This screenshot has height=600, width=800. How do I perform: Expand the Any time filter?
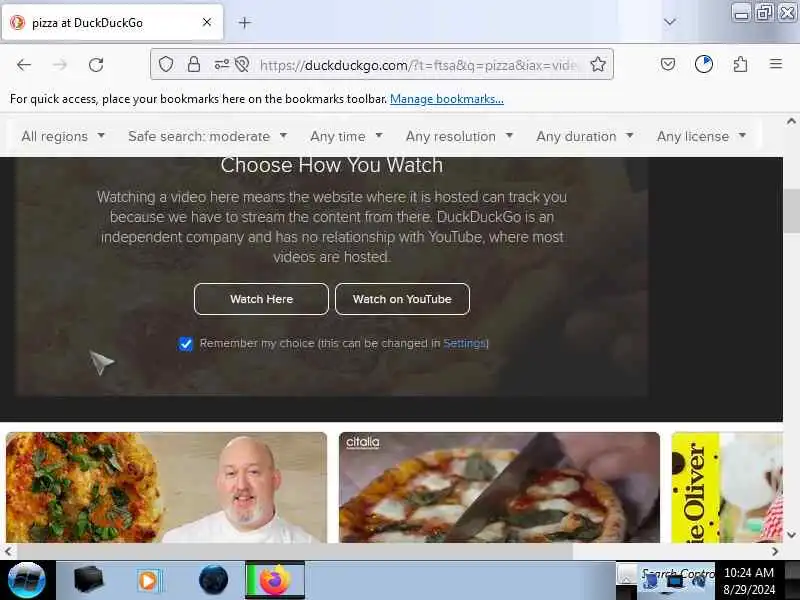pyautogui.click(x=346, y=136)
